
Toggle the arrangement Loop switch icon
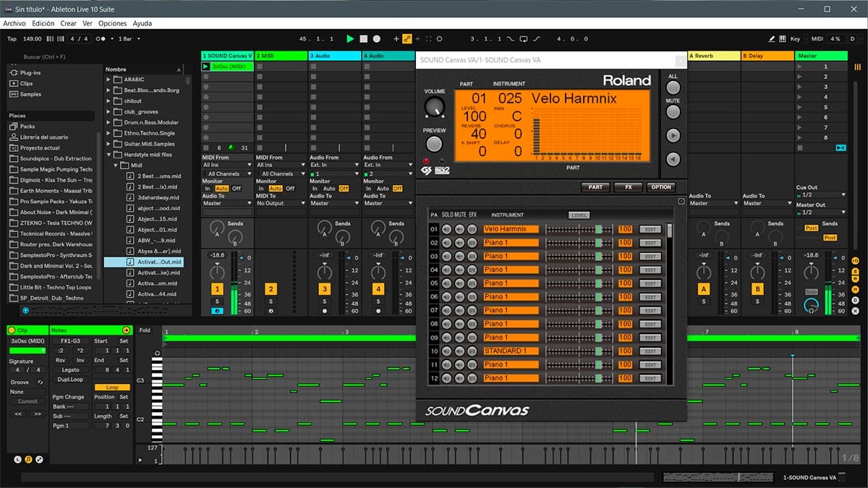pyautogui.click(x=524, y=38)
